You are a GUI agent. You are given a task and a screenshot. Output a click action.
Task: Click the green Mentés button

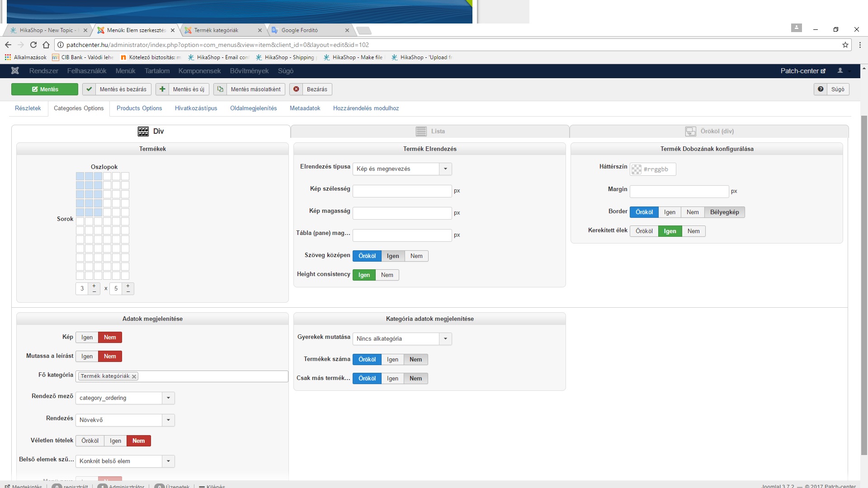(x=45, y=89)
